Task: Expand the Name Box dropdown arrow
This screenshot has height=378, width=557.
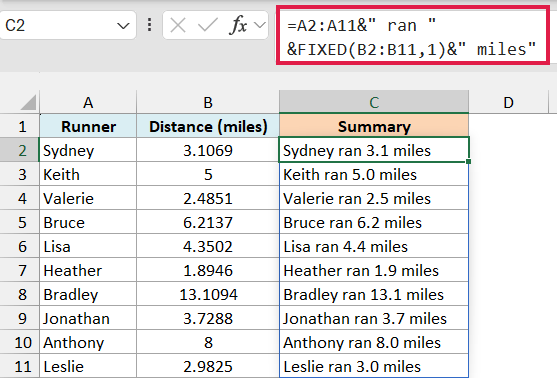Action: tap(123, 26)
